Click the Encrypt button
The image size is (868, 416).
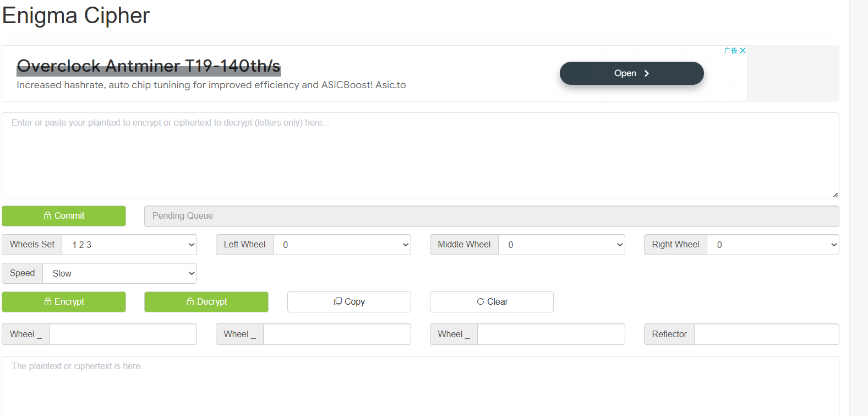pos(64,302)
